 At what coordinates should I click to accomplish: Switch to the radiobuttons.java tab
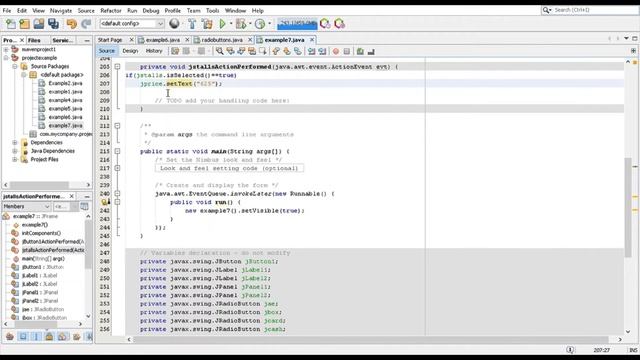222,40
